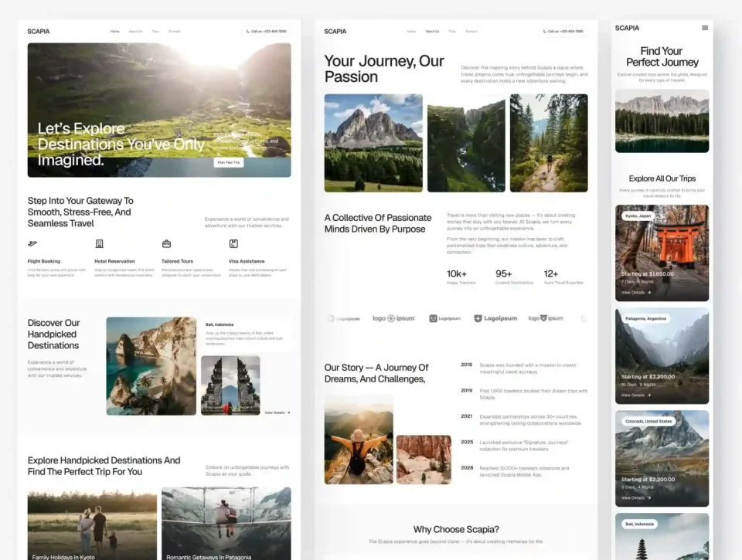Select the Colorado, United States trip card
Viewport: 742px width, 560px height.
click(662, 458)
